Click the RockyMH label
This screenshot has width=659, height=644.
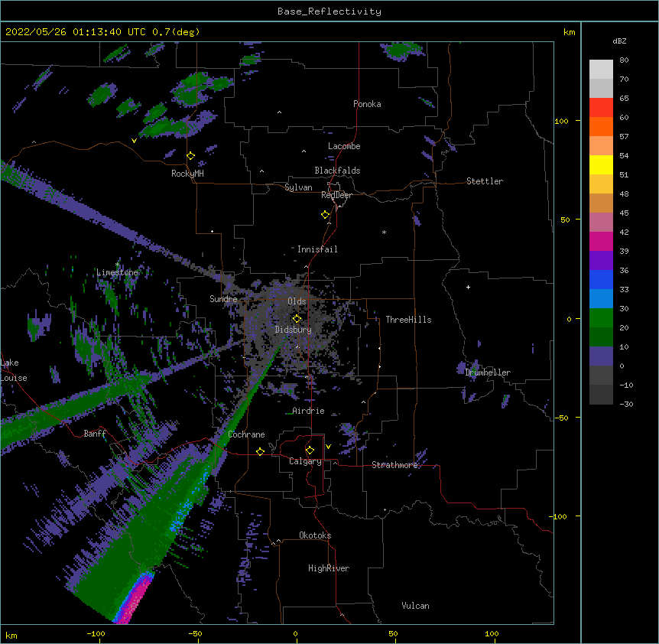[x=187, y=174]
